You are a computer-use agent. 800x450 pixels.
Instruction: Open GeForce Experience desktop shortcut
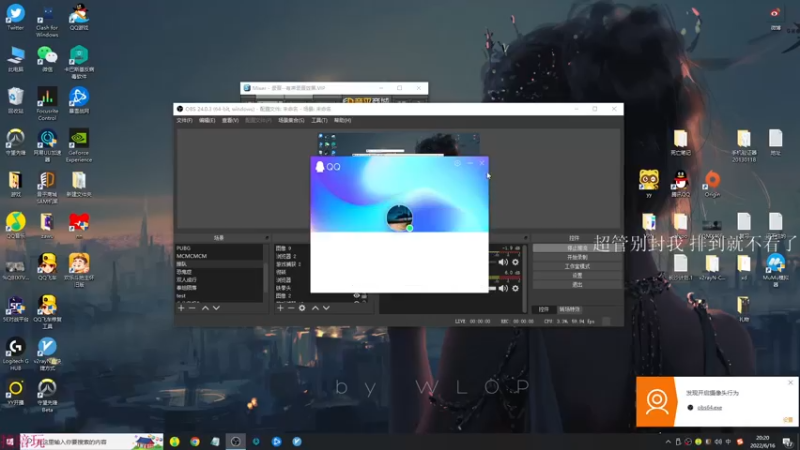coord(79,145)
